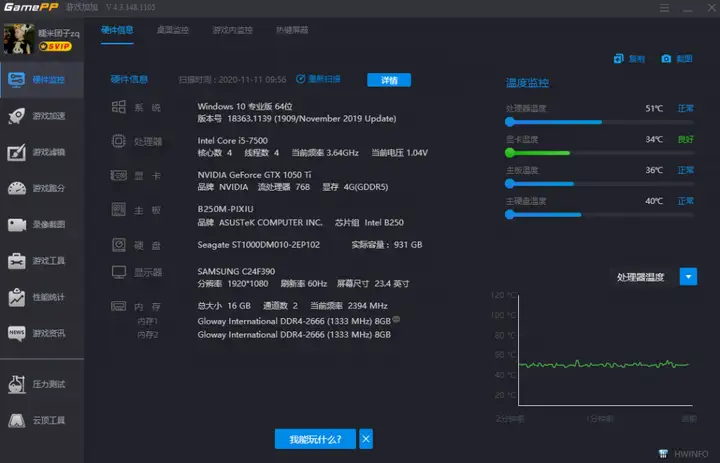
Task: Click the 处理器 CPU chip icon
Action: 118,141
